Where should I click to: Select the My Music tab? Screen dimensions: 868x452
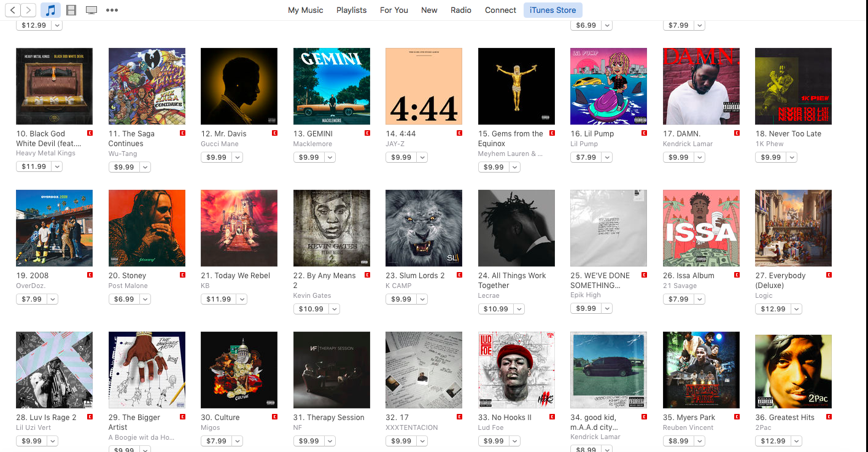coord(306,10)
